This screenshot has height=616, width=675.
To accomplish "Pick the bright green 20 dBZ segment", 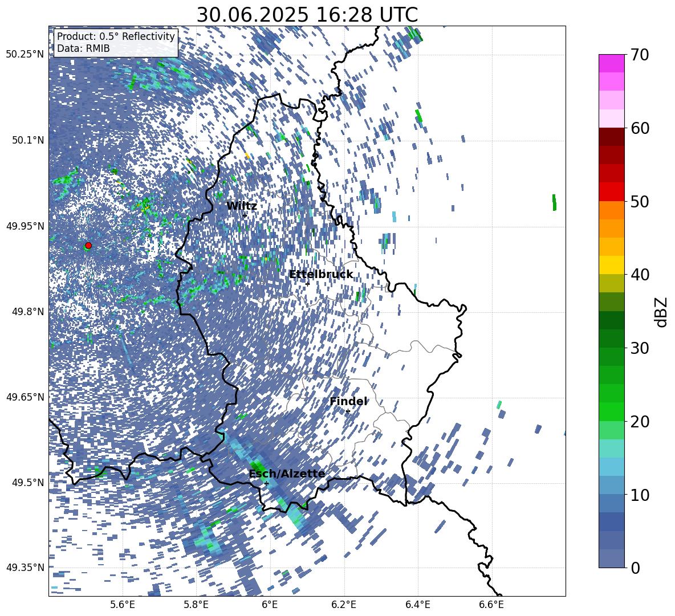I will coord(611,411).
